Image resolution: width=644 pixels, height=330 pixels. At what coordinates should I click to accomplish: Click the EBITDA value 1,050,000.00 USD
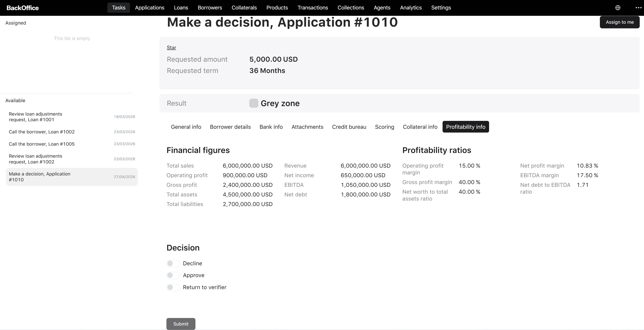coord(365,185)
